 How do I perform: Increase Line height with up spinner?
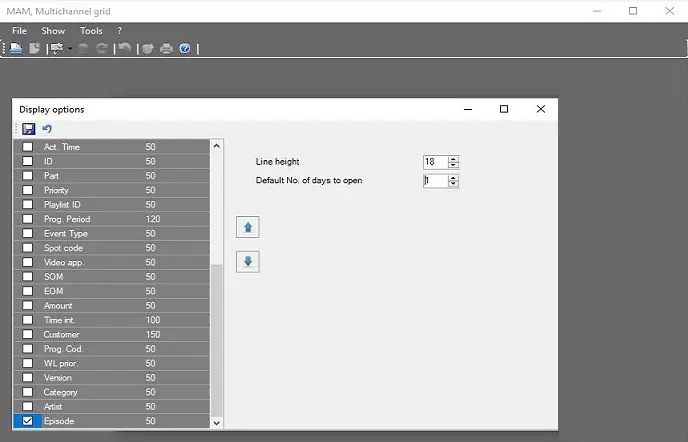[453, 159]
